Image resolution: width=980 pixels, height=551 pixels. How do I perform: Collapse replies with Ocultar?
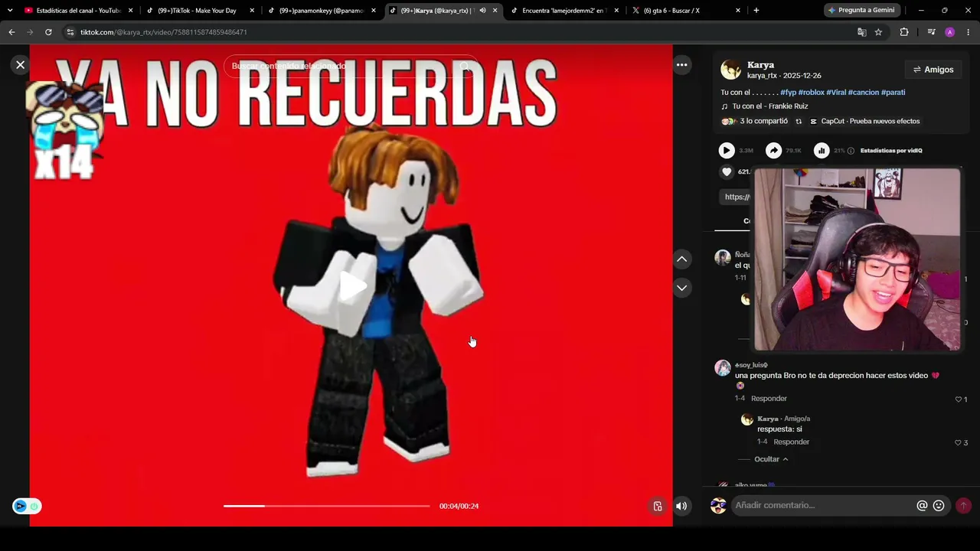click(x=771, y=459)
